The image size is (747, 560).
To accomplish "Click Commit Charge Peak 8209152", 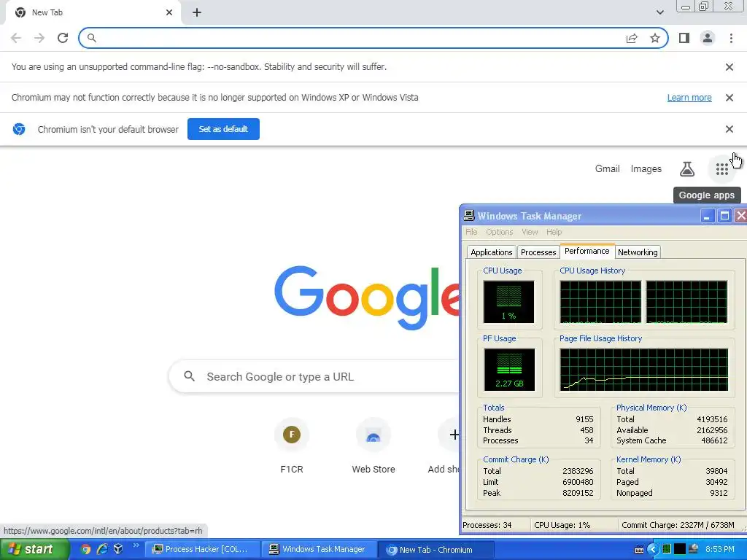I will (x=578, y=493).
